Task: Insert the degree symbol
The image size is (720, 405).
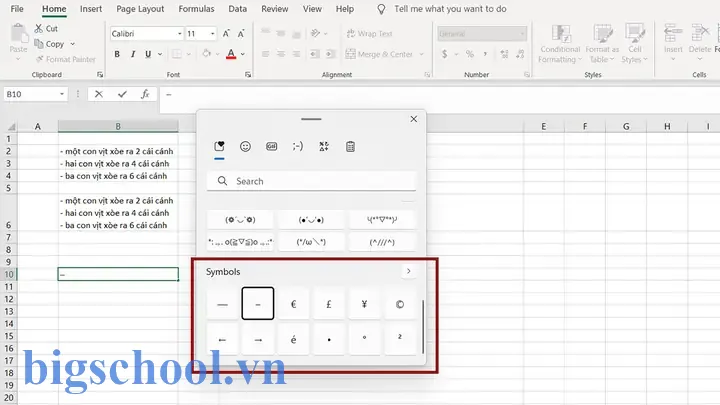Action: coord(364,339)
